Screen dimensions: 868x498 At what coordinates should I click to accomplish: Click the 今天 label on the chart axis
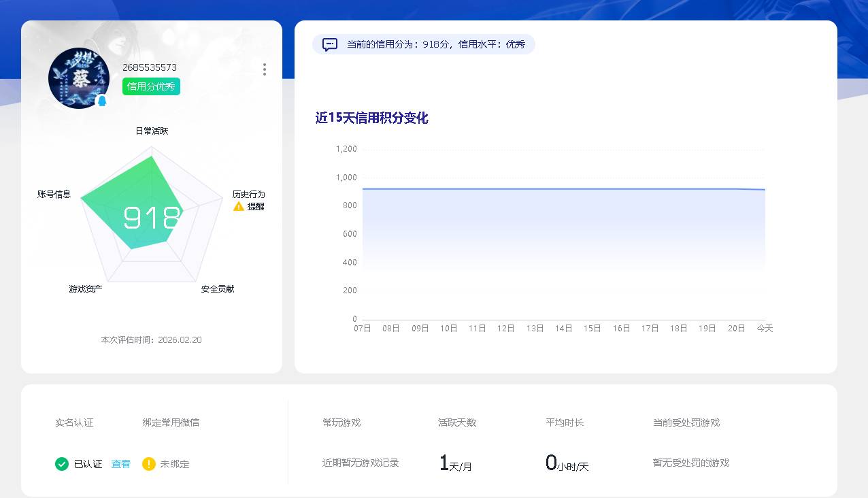coord(765,328)
